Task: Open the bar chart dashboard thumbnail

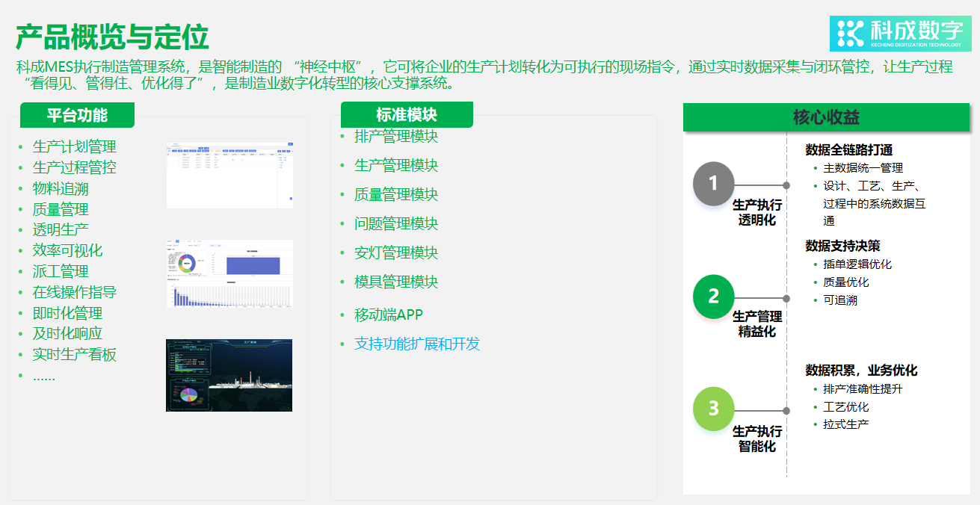Action: (229, 273)
